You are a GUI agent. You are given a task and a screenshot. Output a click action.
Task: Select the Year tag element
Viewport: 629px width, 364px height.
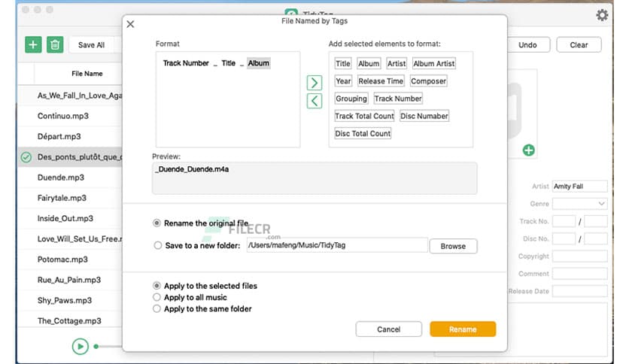pyautogui.click(x=343, y=81)
